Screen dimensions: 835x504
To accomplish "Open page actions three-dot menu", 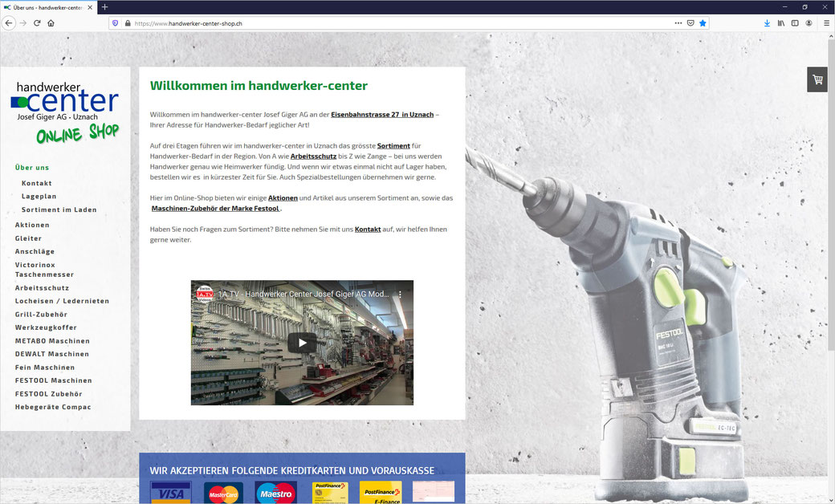I will [678, 23].
